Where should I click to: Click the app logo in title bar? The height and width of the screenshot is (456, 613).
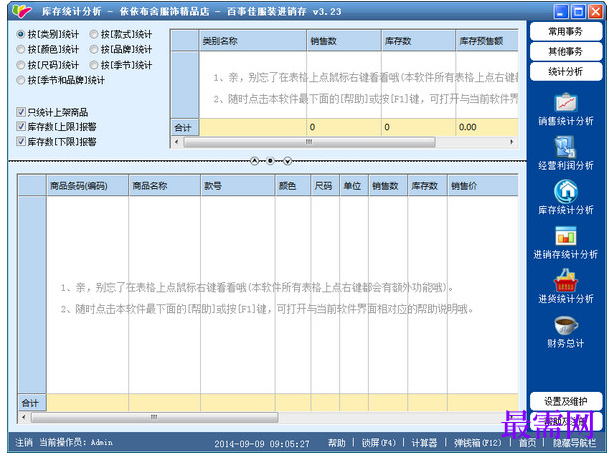tap(22, 11)
